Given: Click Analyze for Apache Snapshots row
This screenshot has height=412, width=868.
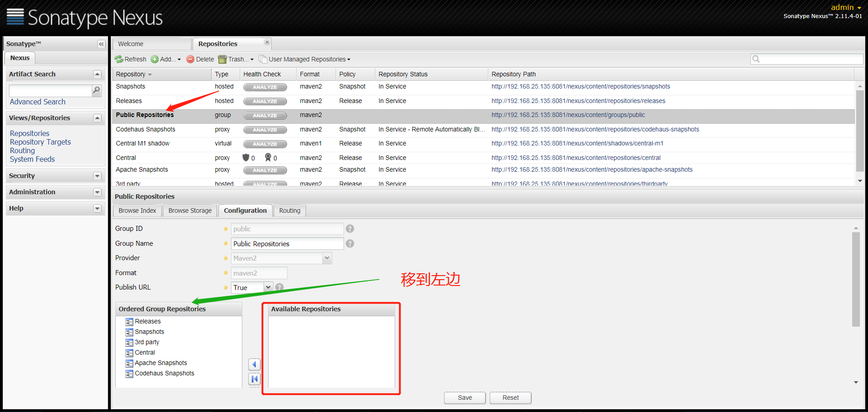Looking at the screenshot, I should pos(265,170).
